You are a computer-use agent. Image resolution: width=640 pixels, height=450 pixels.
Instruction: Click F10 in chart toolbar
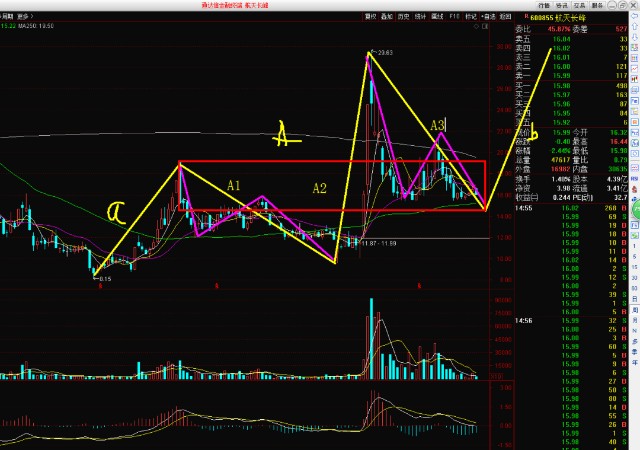(x=454, y=16)
